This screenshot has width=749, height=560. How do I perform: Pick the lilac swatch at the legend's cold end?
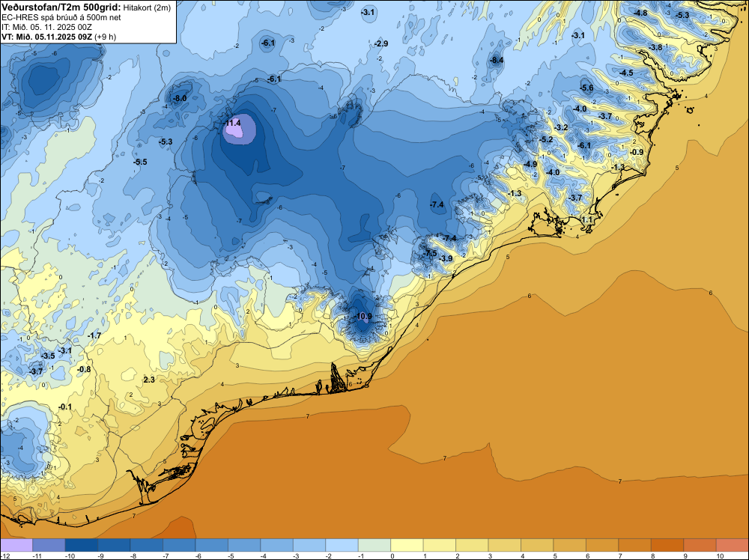pos(16,545)
